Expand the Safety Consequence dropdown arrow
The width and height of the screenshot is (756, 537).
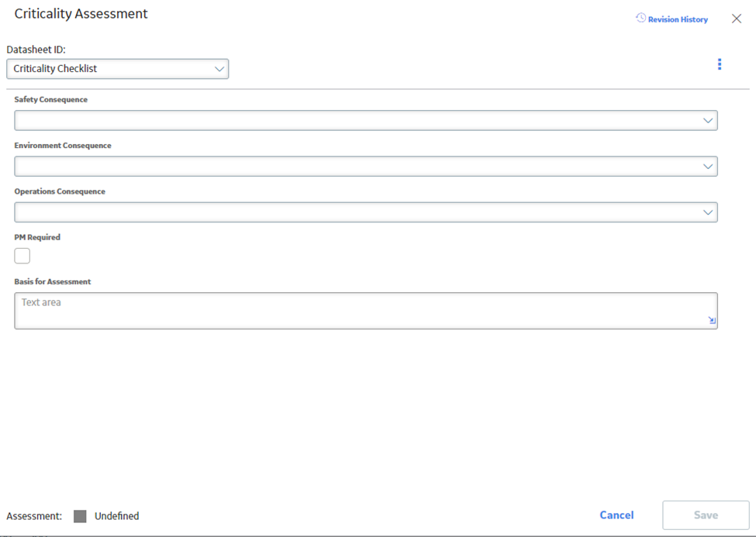(707, 121)
